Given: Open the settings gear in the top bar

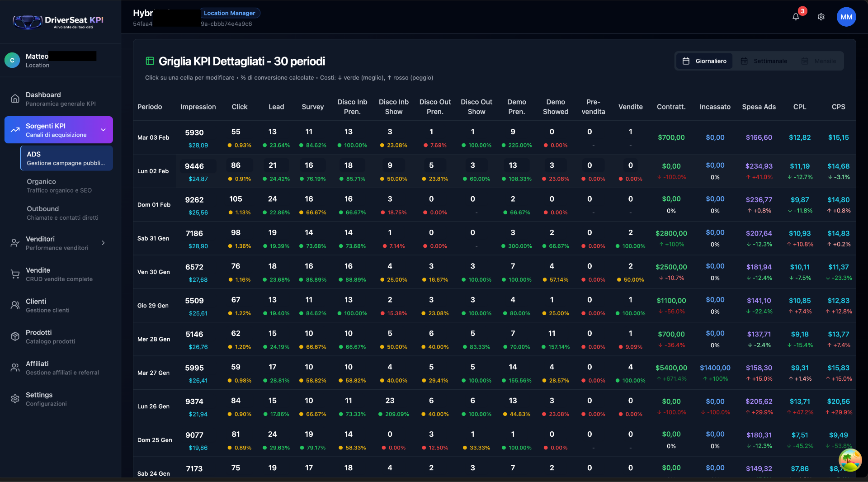Looking at the screenshot, I should click(x=821, y=17).
